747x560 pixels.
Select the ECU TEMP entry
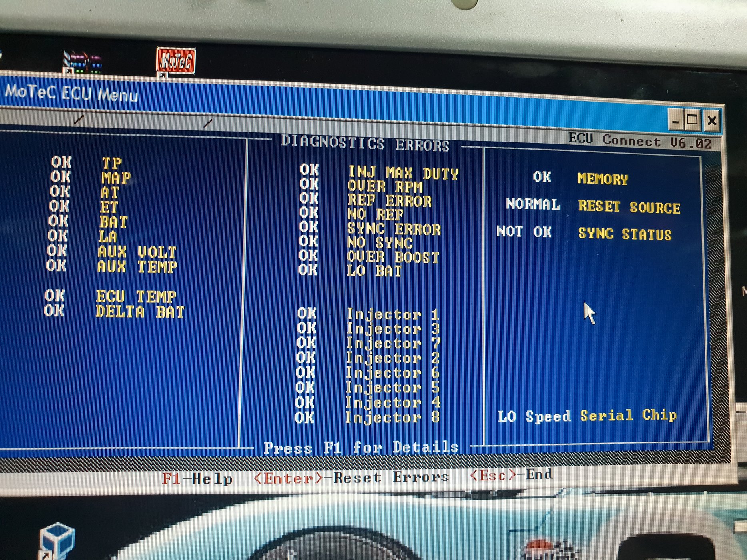click(110, 296)
